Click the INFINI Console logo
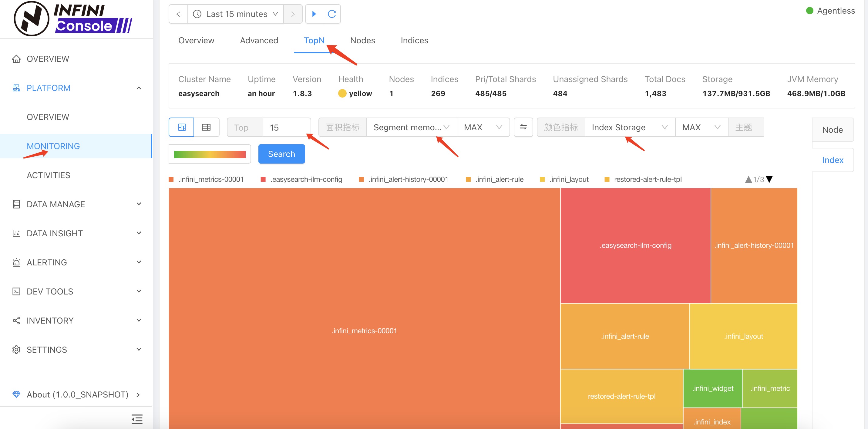Image resolution: width=868 pixels, height=429 pixels. click(x=73, y=19)
